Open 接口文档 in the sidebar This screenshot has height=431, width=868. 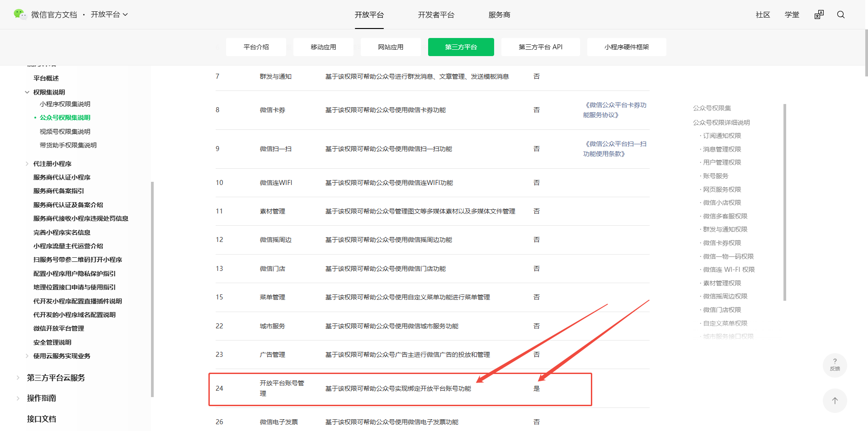tap(42, 419)
